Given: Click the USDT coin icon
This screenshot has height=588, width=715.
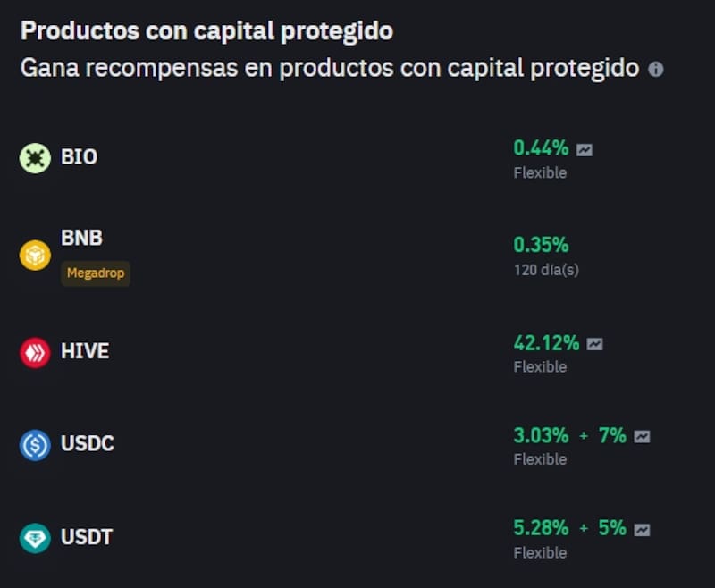Looking at the screenshot, I should [x=35, y=538].
